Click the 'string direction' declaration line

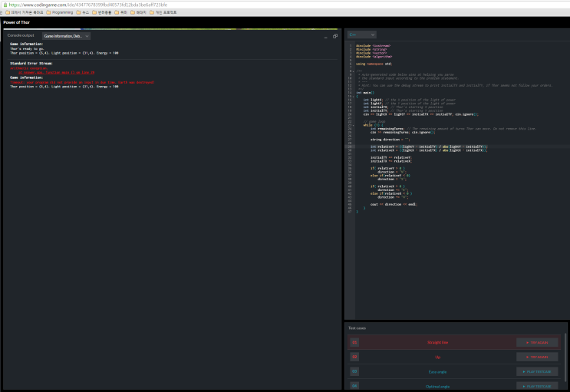tap(390, 140)
